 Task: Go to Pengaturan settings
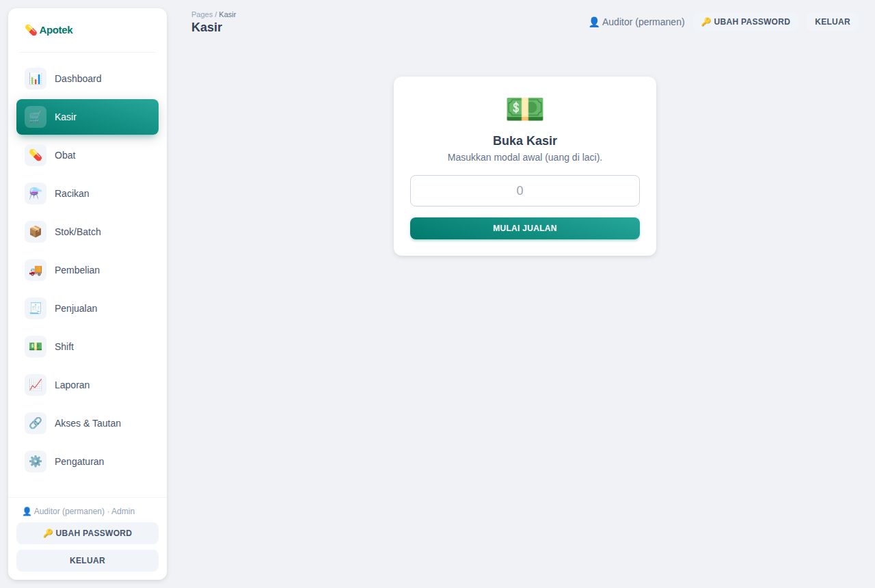87,462
